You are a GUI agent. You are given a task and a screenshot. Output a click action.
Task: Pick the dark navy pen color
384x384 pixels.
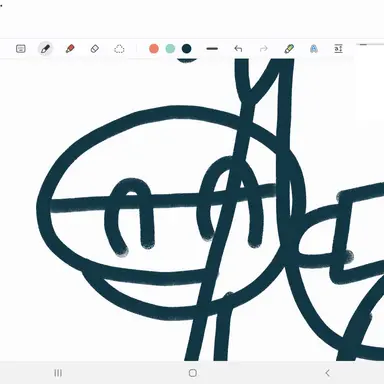pos(187,49)
